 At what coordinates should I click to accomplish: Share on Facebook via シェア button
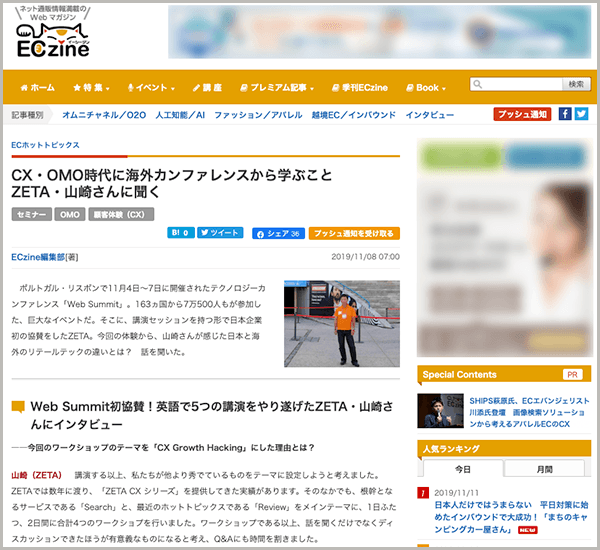coord(278,233)
